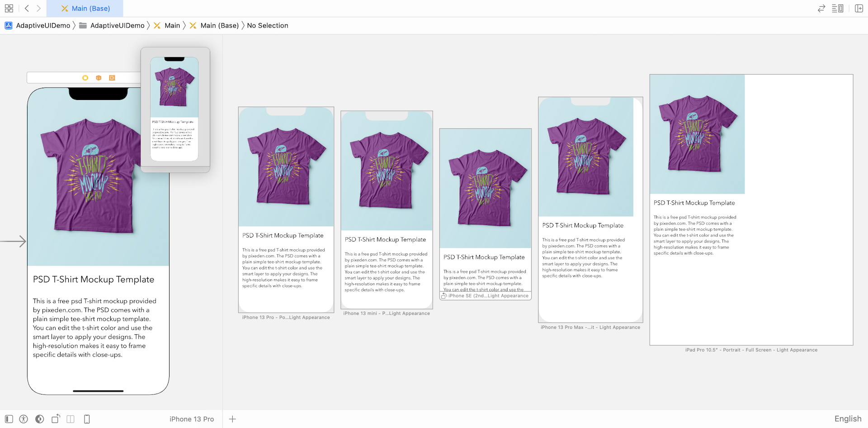Click the First Responder cube icon

coord(99,78)
